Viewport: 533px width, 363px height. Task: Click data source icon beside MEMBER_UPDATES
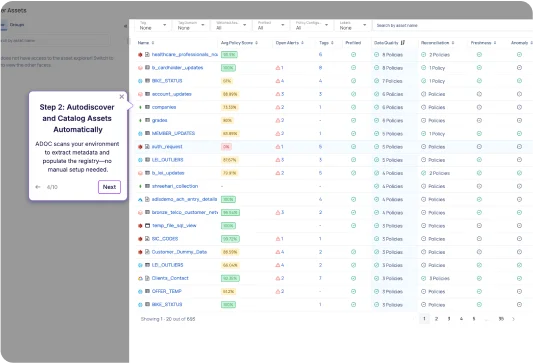[x=140, y=134]
